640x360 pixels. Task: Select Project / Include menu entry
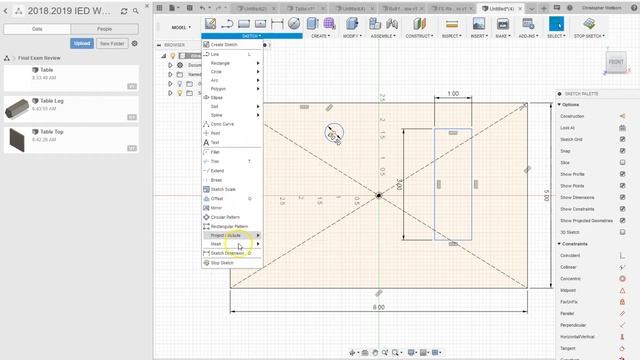point(232,236)
